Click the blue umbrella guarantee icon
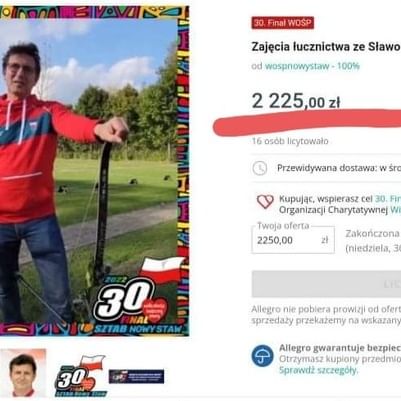The height and width of the screenshot is (401, 401). pos(262,356)
